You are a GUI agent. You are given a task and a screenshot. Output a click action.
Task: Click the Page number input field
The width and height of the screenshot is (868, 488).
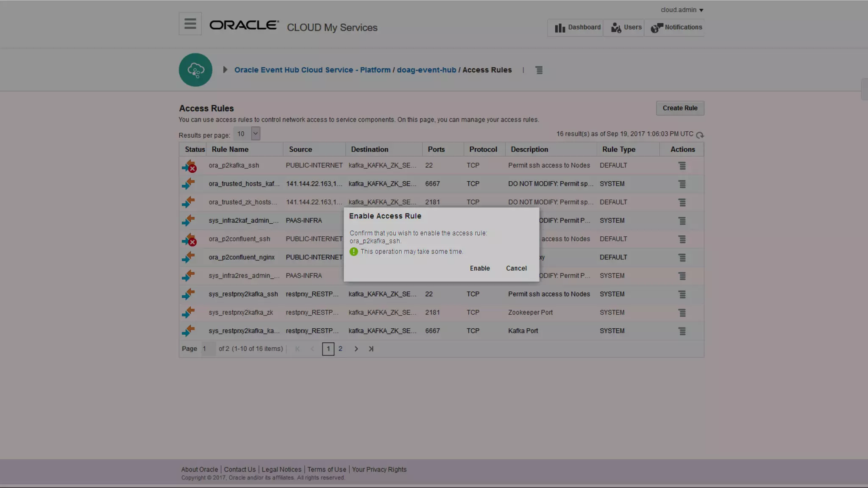(208, 349)
